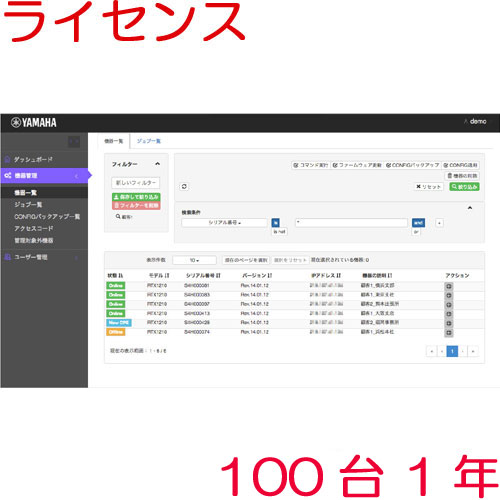Open the シリアル番号 condition dropdown
Image resolution: width=500 pixels, height=500 pixels.
coord(225,222)
